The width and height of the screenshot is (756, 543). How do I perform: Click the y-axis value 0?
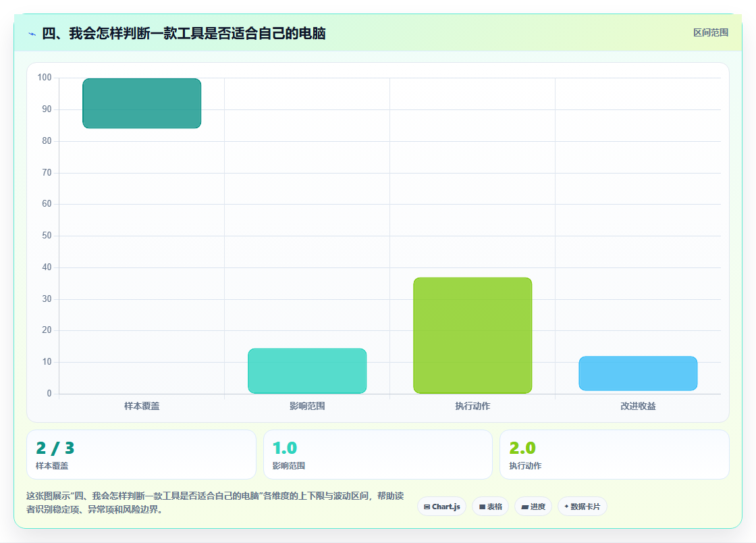[49, 394]
